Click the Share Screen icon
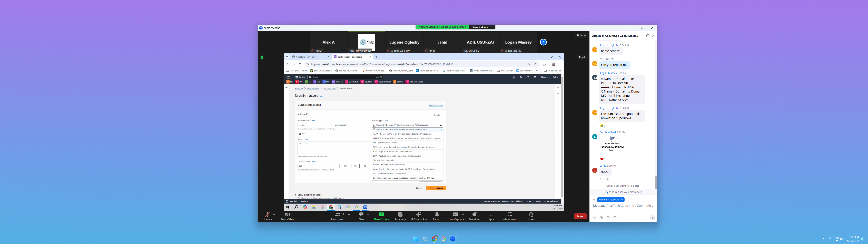Viewport: 868px width, 244px height. point(381,214)
